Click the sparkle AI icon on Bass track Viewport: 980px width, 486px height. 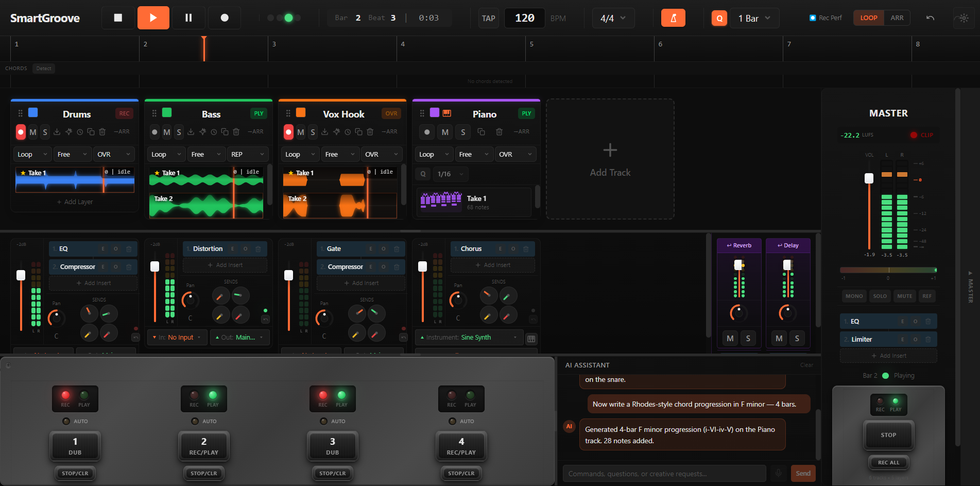click(x=202, y=132)
